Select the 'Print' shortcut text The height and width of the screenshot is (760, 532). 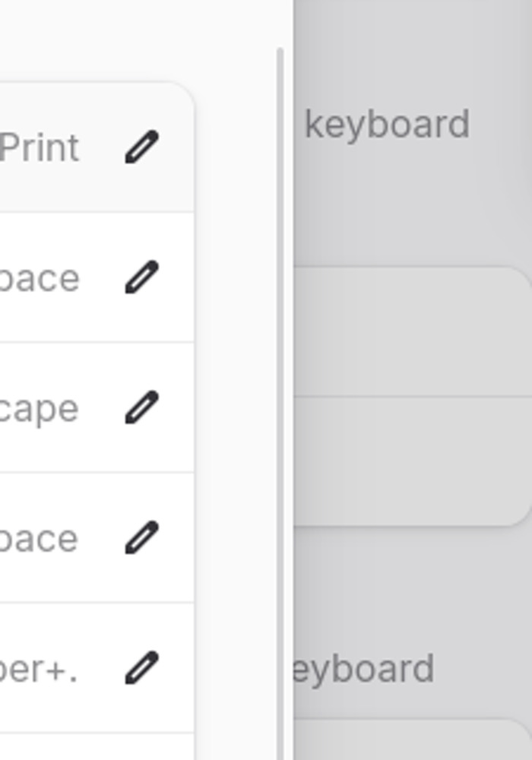click(40, 147)
